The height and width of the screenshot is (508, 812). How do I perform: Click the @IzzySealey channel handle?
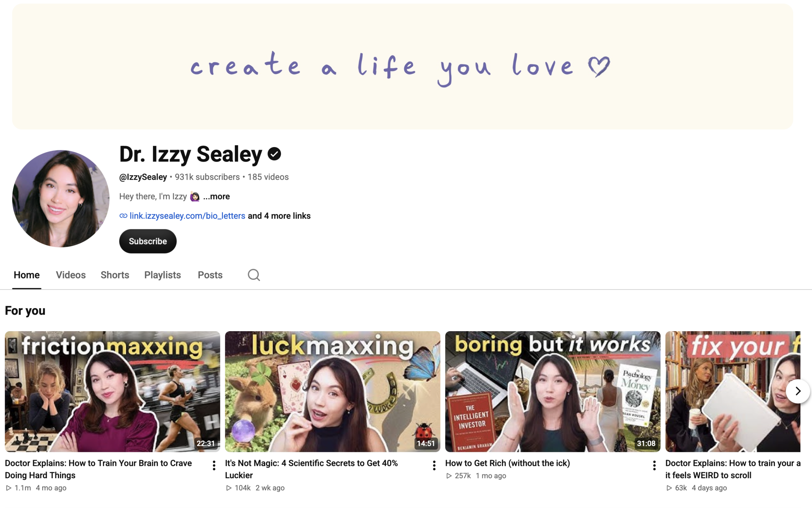pyautogui.click(x=143, y=177)
